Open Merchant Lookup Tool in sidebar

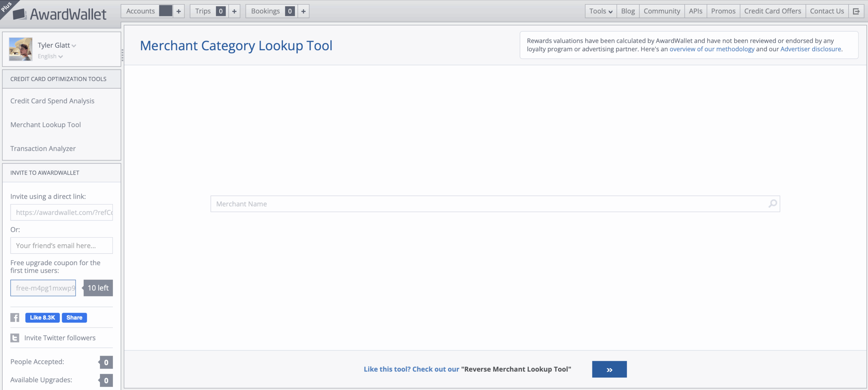click(x=45, y=124)
